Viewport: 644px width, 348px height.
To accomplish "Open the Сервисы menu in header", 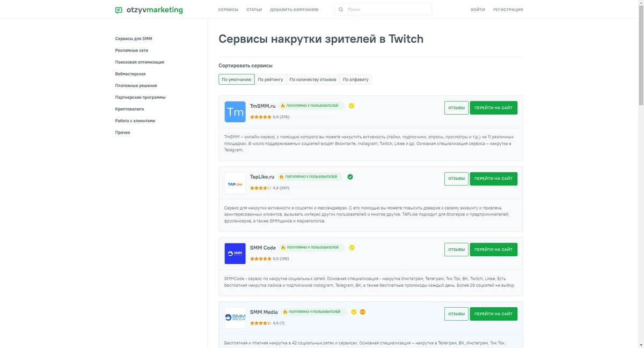I will pyautogui.click(x=228, y=10).
